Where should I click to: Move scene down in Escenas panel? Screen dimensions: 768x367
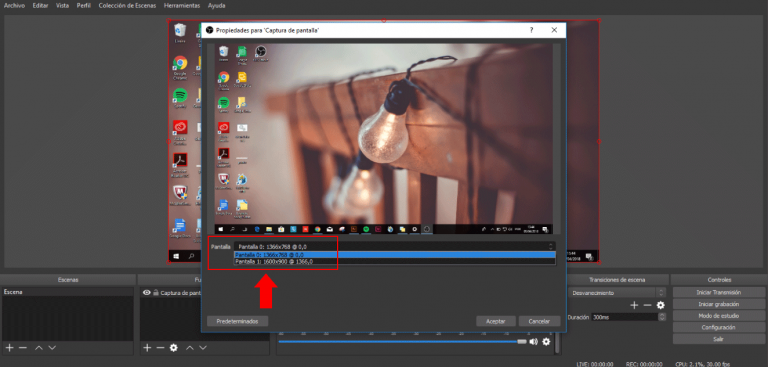(52, 347)
